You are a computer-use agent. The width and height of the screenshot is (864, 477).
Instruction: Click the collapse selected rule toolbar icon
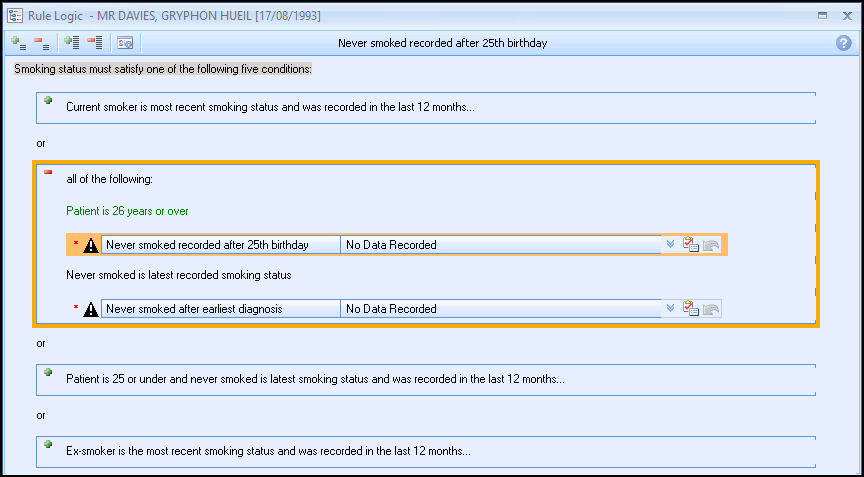point(41,43)
